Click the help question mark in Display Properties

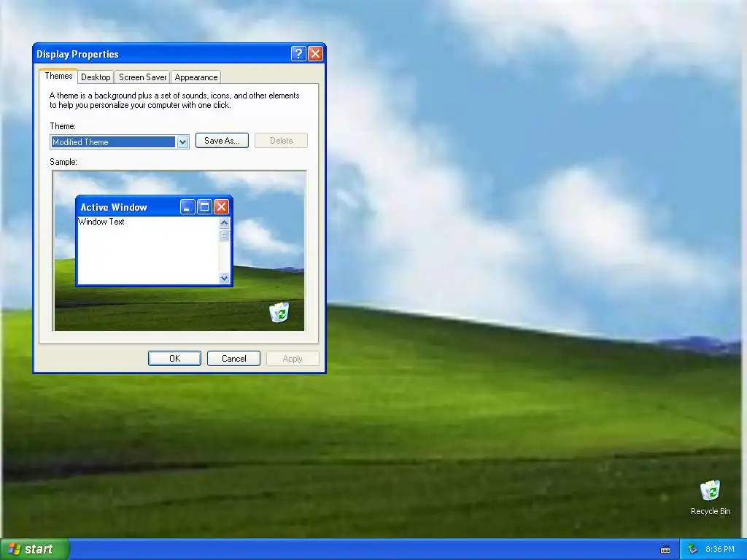(298, 54)
